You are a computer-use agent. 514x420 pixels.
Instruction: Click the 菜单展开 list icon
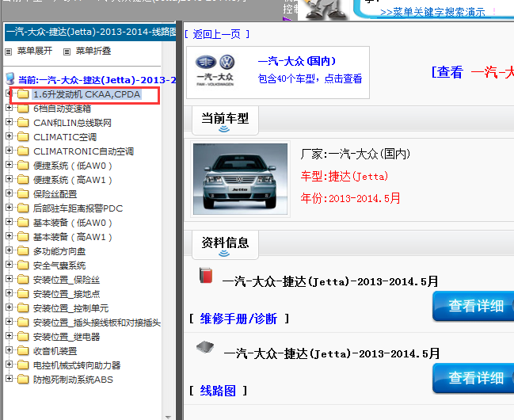[9, 52]
